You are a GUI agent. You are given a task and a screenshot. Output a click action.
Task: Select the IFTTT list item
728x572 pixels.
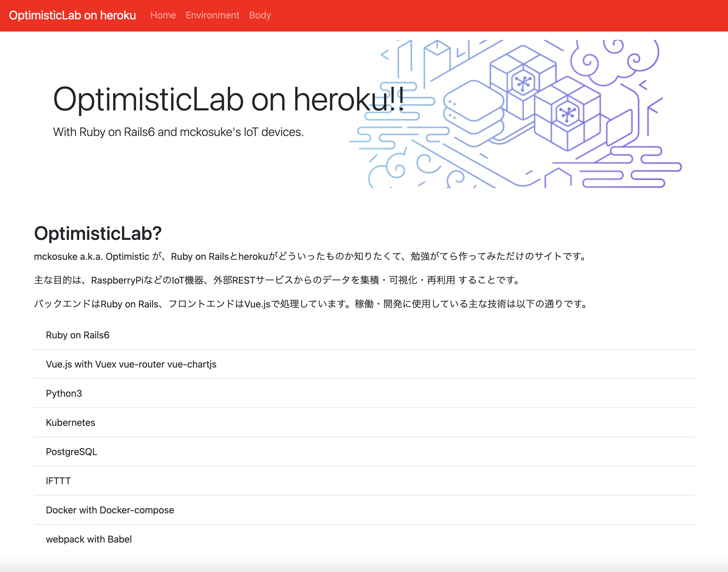[x=58, y=481]
